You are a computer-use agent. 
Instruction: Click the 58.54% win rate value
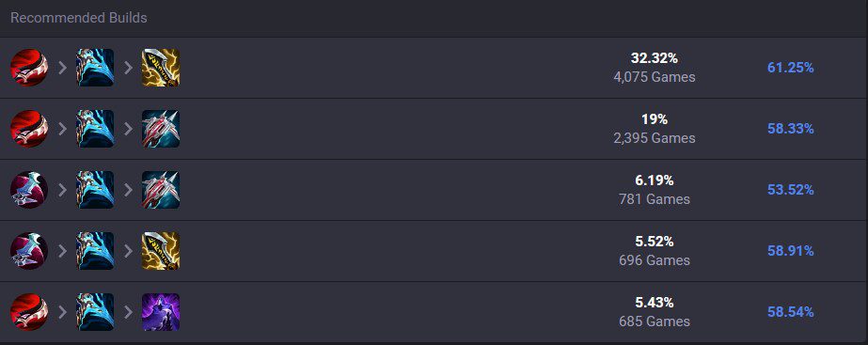(791, 312)
